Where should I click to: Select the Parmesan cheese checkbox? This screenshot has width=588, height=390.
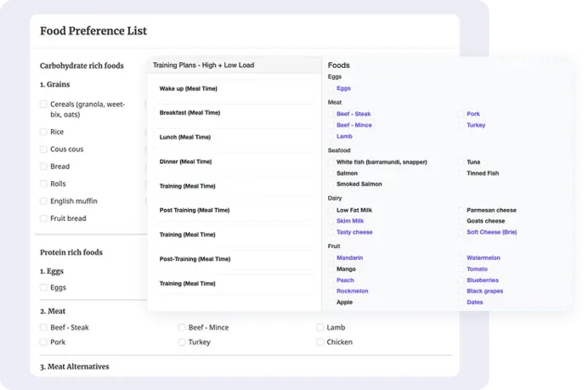[461, 211]
